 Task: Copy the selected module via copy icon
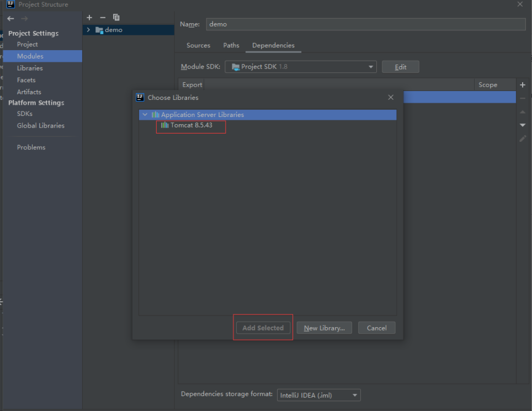point(116,17)
